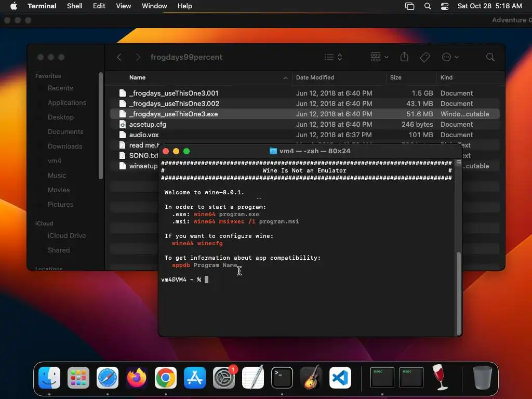Click Finder edit tags icon
The height and width of the screenshot is (399, 532).
tap(425, 57)
